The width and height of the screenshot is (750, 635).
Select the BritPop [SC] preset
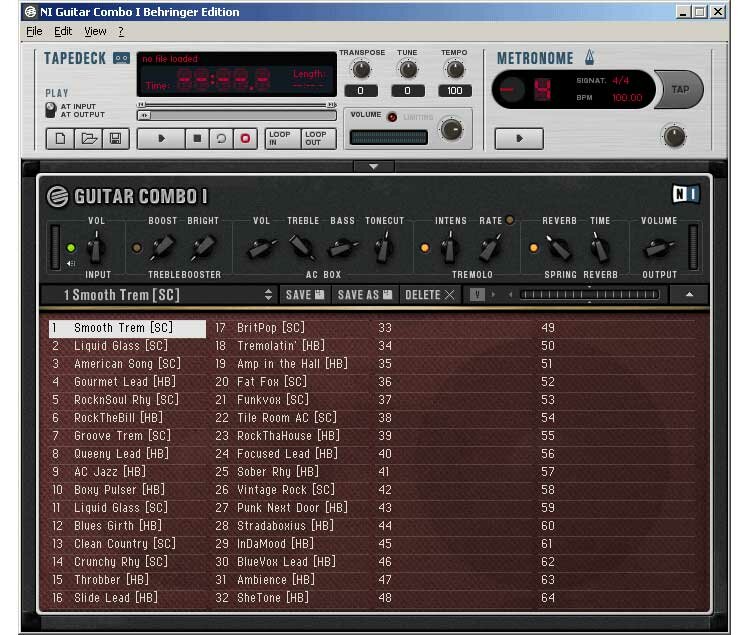(271, 328)
